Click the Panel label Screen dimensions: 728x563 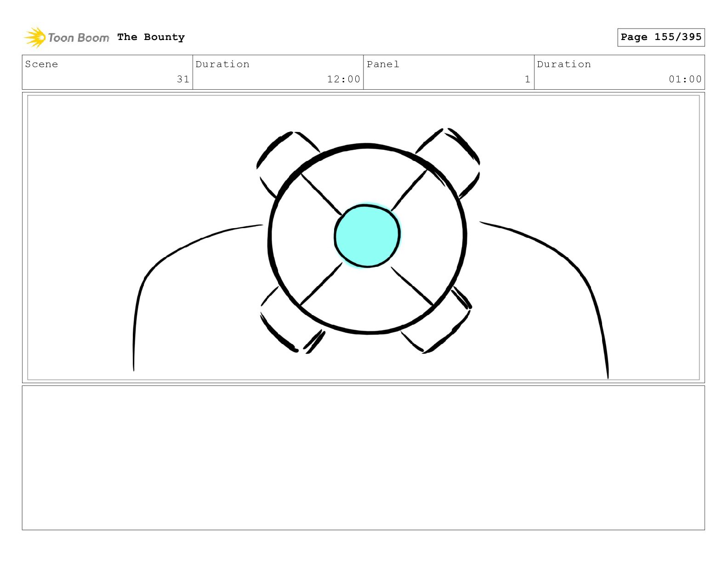[x=383, y=64]
